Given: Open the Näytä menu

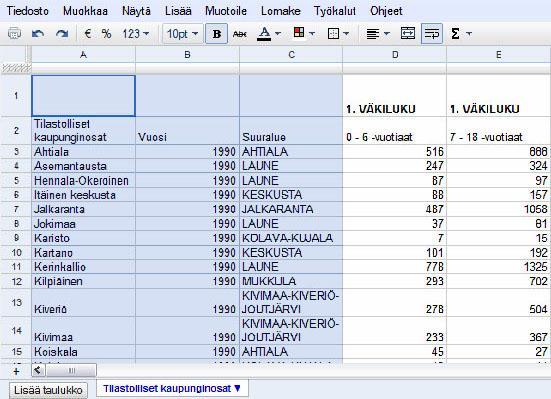Looking at the screenshot, I should pyautogui.click(x=136, y=11).
